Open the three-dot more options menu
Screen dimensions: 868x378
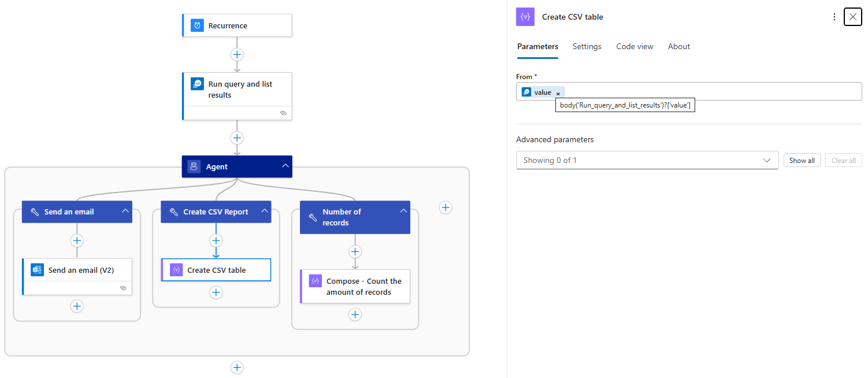coord(834,17)
